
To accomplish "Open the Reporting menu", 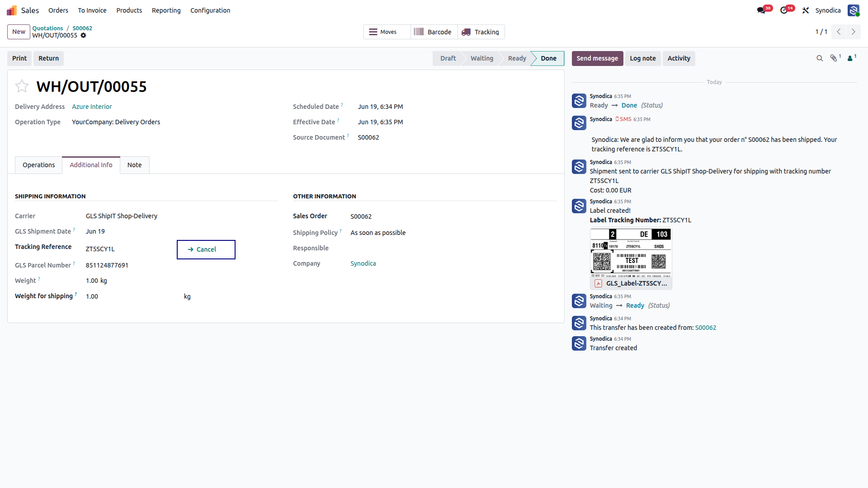I will 166,10.
